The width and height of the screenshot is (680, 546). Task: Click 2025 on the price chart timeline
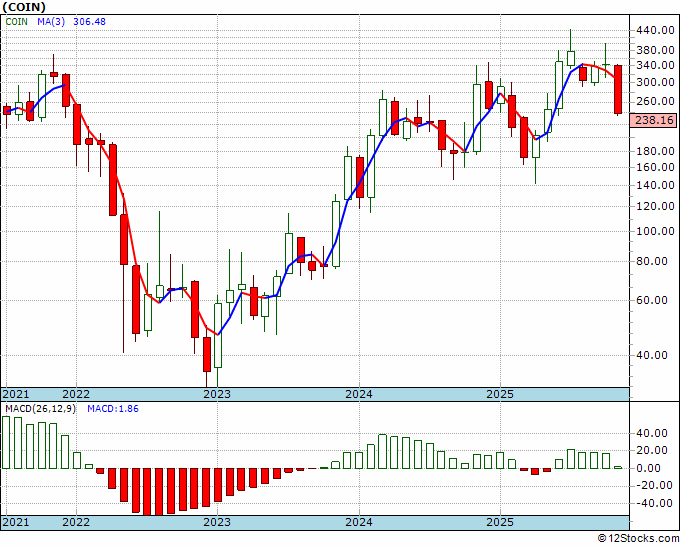coord(500,394)
